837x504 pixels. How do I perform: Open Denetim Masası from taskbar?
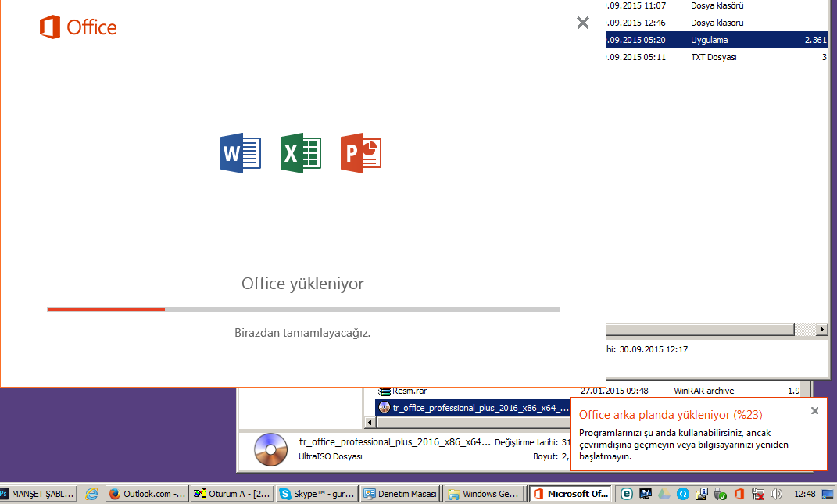pyautogui.click(x=402, y=494)
